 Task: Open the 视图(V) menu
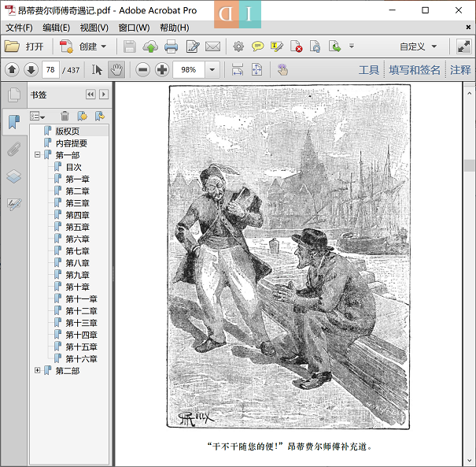click(94, 28)
